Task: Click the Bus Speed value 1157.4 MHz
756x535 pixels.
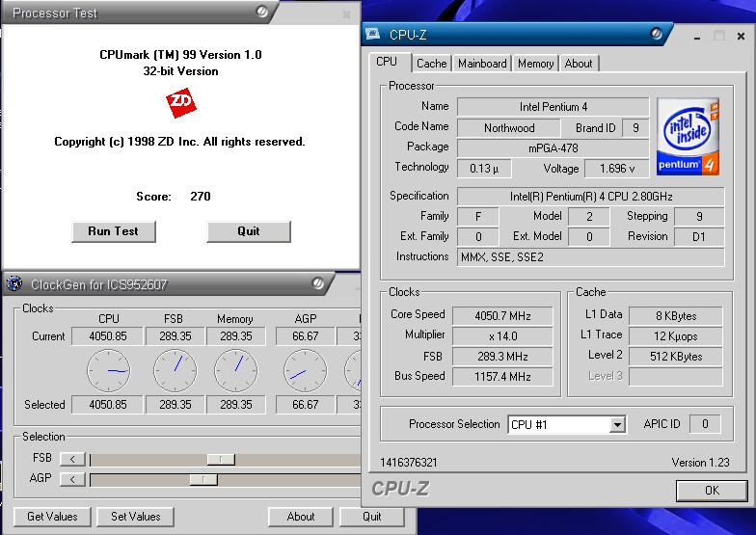Action: tap(502, 376)
